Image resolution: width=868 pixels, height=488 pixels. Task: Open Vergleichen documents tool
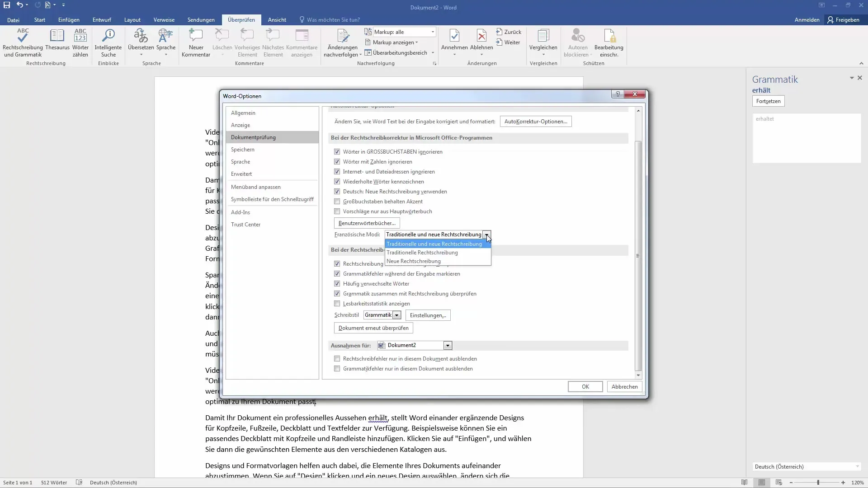point(543,43)
